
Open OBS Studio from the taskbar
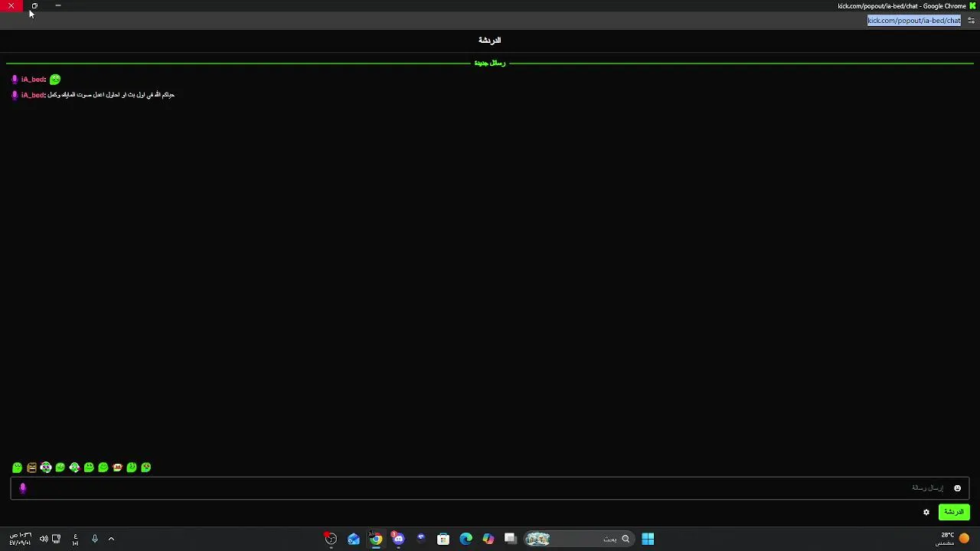[x=331, y=539]
